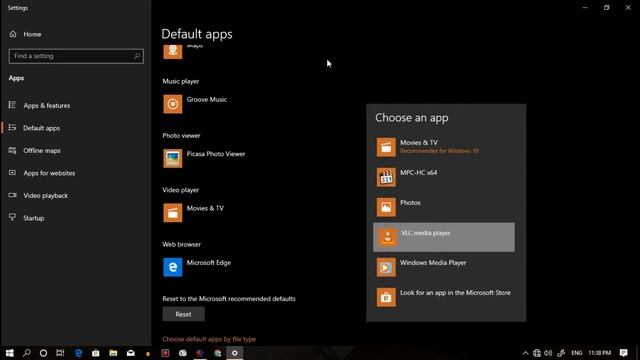Choose Movies & TV in Choose an app

(x=444, y=147)
